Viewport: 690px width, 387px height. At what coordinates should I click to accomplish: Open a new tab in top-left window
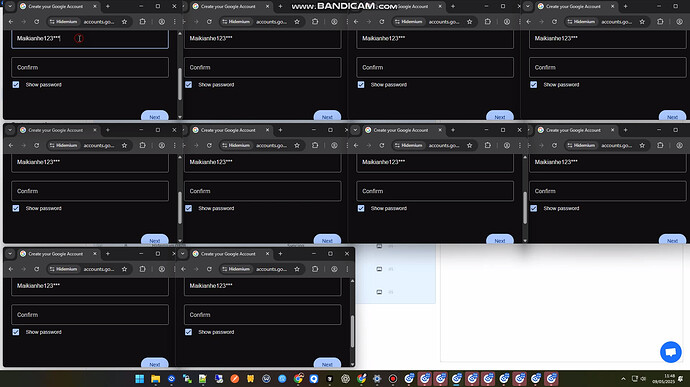pos(108,7)
